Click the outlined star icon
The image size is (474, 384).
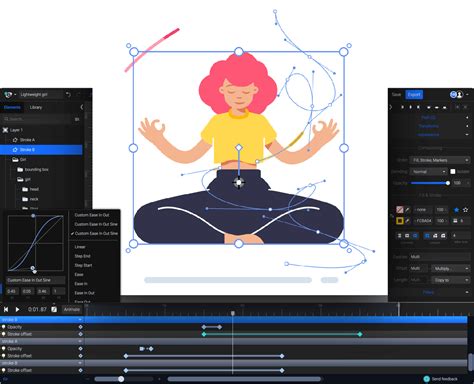(466, 210)
